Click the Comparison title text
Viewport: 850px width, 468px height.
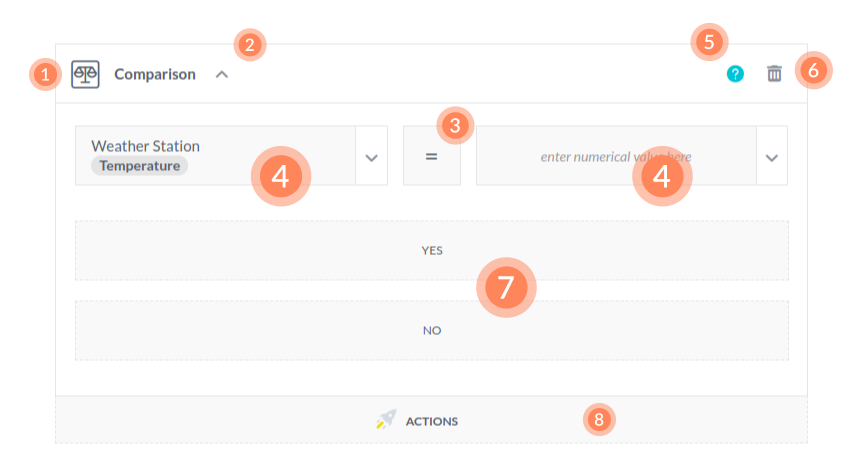[x=155, y=74]
